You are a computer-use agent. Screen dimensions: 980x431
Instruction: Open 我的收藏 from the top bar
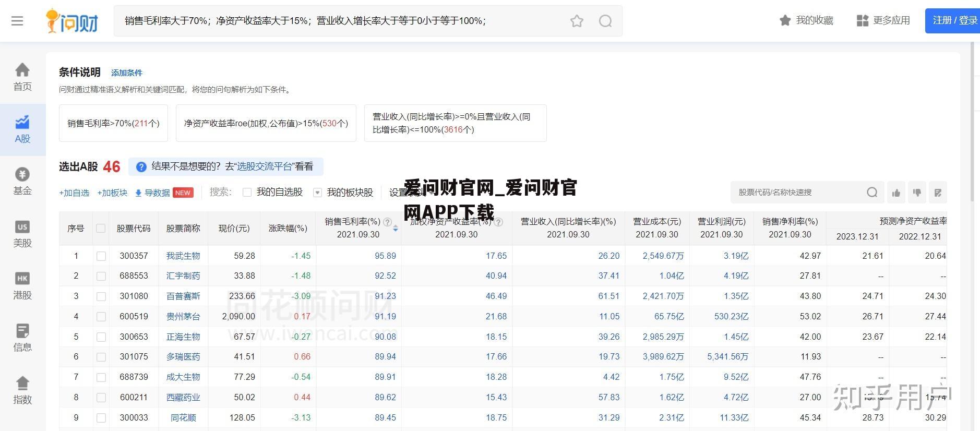click(x=806, y=20)
